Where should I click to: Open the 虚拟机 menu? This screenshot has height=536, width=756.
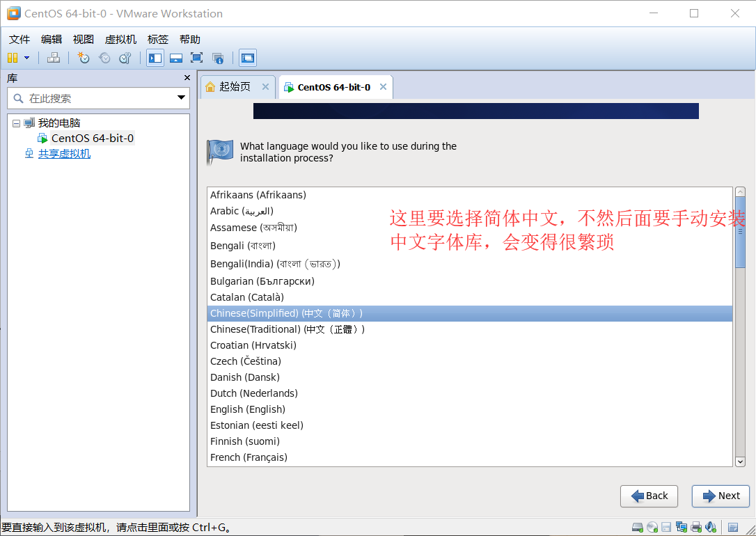tap(120, 40)
